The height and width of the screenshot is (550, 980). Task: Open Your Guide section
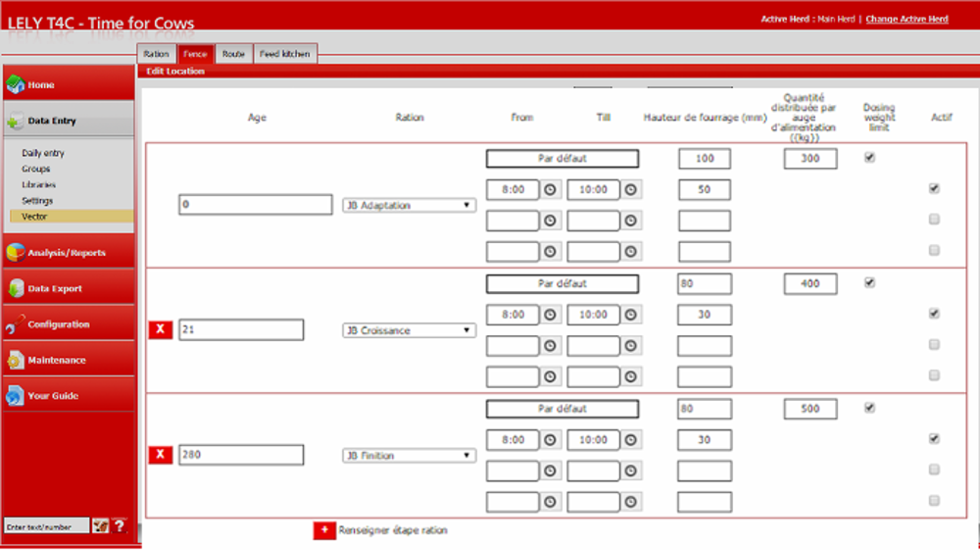69,396
